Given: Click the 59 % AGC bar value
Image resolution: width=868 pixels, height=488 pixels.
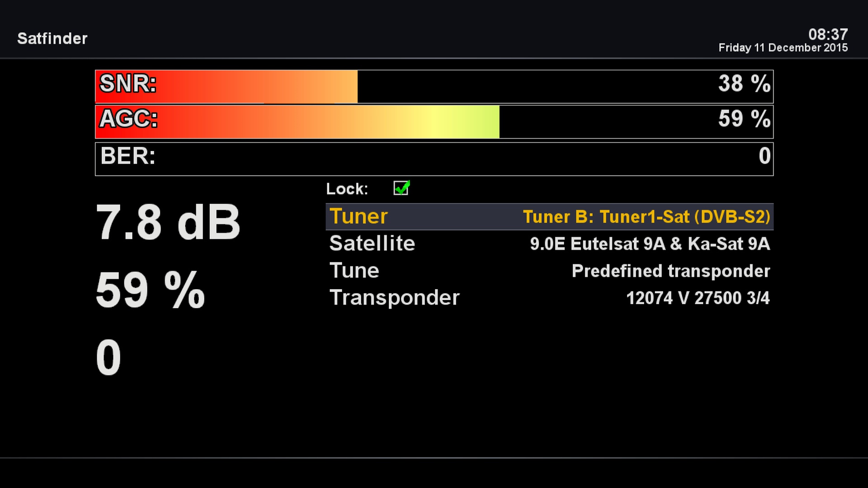Looking at the screenshot, I should click(x=744, y=119).
